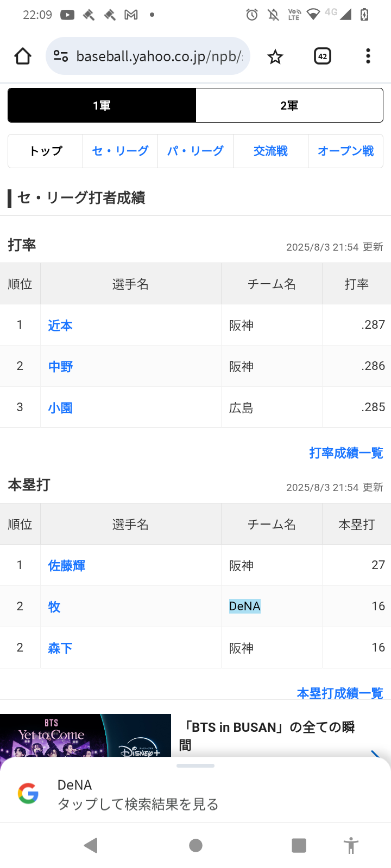Viewport: 391px width, 868px height.
Task: Open the Chrome three-dot menu
Action: click(x=368, y=56)
